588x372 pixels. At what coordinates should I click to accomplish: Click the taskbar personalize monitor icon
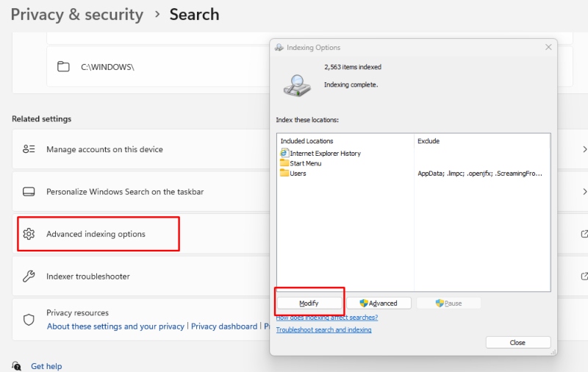tap(29, 192)
